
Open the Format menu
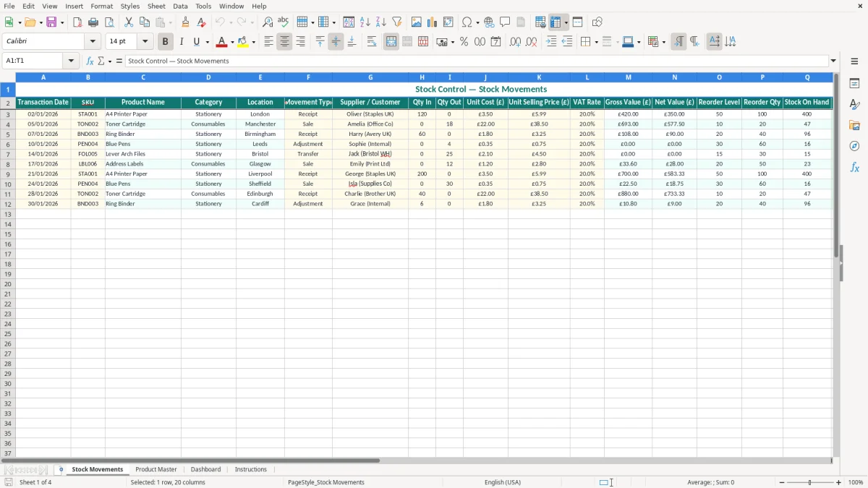[101, 6]
